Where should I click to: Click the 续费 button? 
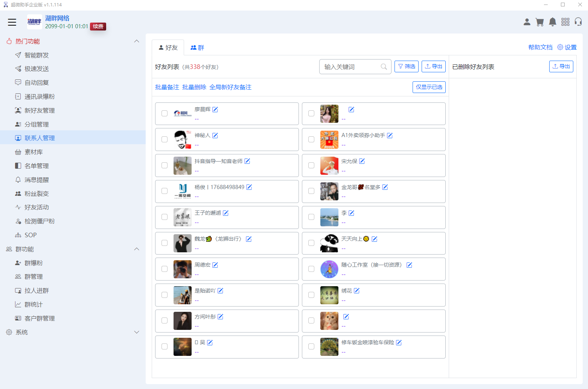tap(98, 26)
